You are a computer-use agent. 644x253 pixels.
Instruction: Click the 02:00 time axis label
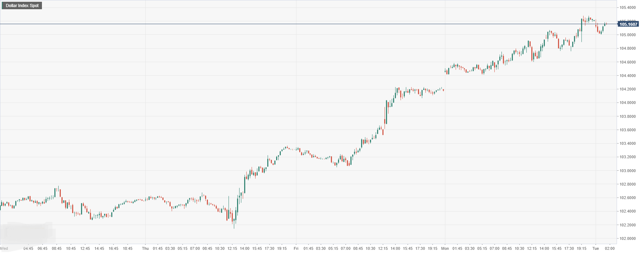pos(610,248)
